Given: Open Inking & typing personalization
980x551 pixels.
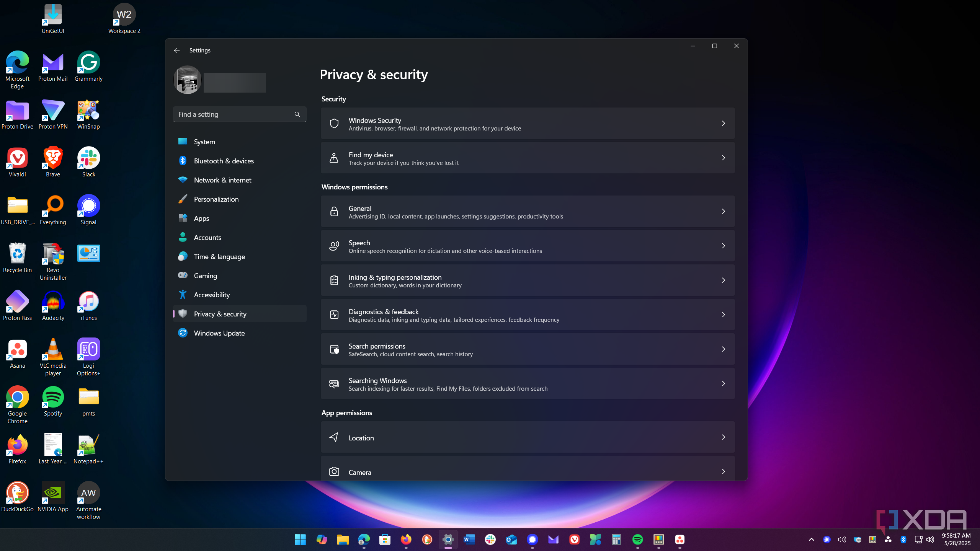Looking at the screenshot, I should [528, 280].
